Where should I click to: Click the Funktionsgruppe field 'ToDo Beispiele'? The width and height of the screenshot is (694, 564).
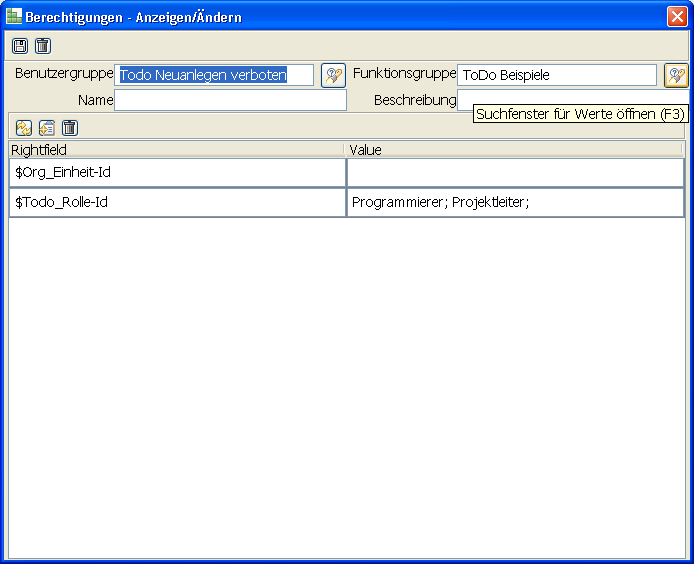click(556, 75)
